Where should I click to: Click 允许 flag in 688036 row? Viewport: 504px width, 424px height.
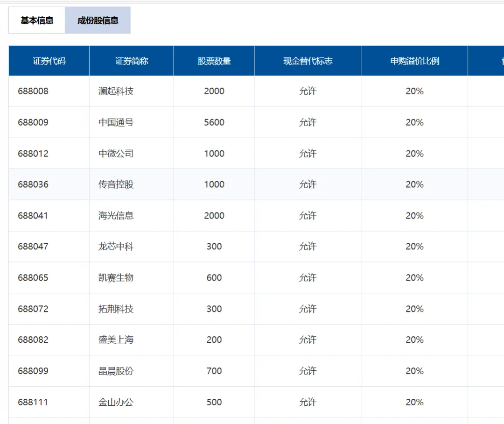308,184
